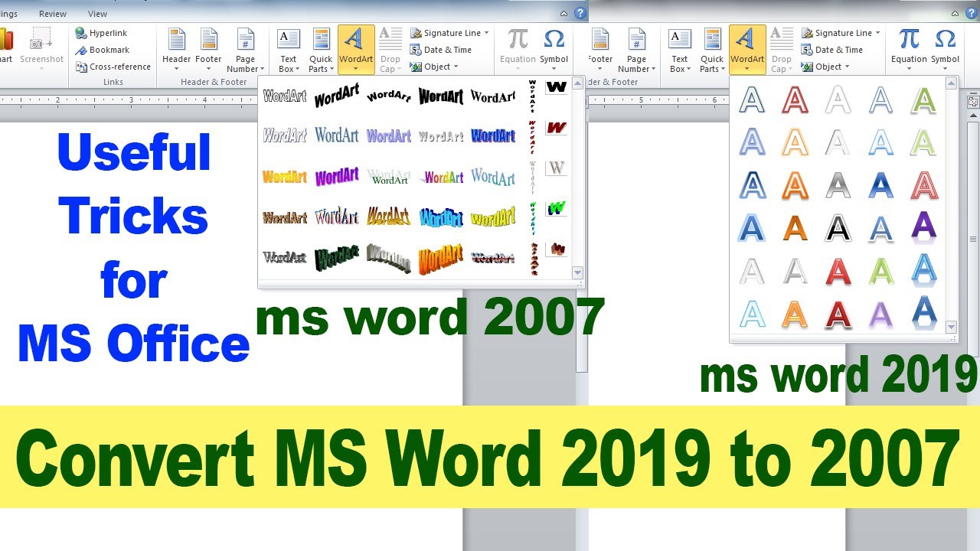The image size is (980, 551).
Task: Open the Object dropdown in the 2019 window
Action: point(825,67)
